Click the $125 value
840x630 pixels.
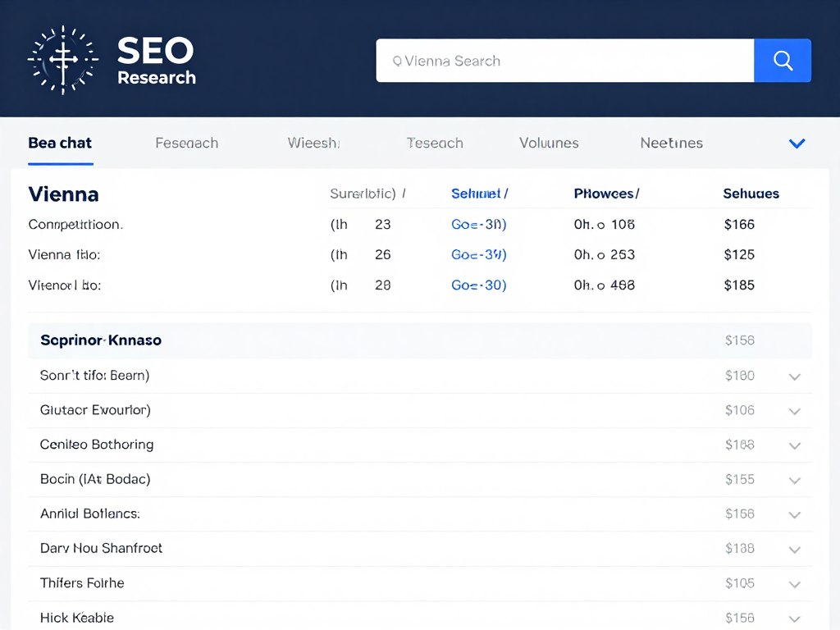(x=739, y=254)
